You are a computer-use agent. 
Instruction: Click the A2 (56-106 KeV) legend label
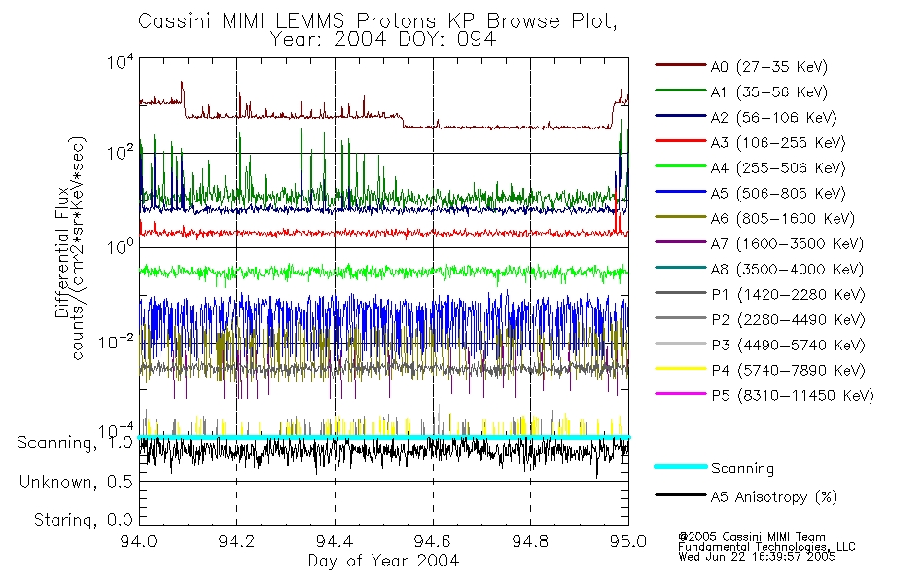point(773,118)
